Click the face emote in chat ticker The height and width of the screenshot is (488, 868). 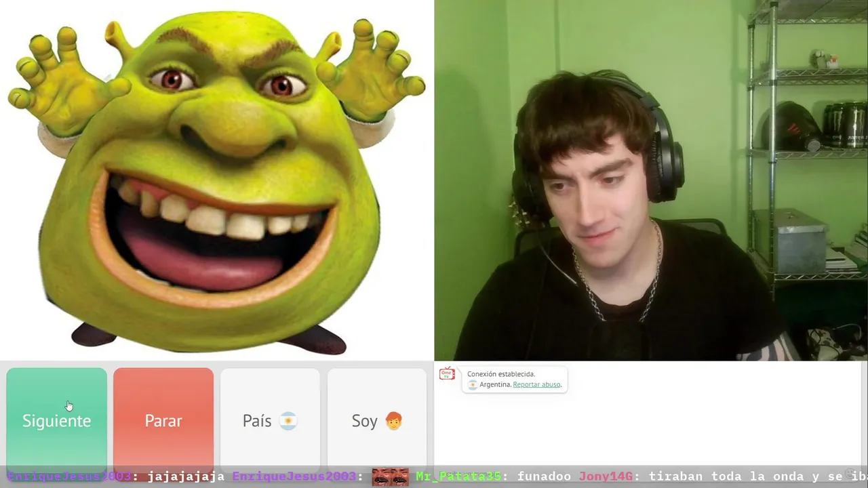[390, 476]
